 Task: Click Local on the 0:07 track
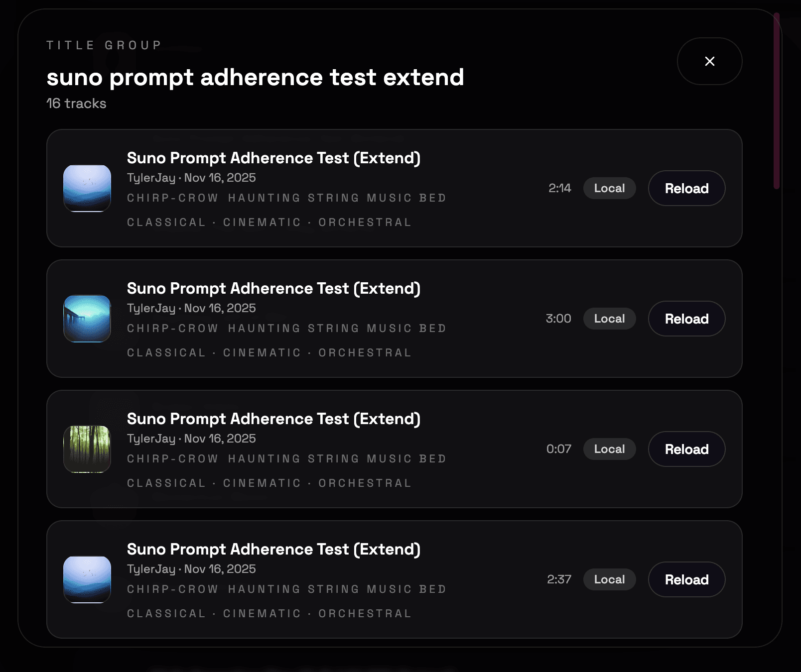(609, 449)
